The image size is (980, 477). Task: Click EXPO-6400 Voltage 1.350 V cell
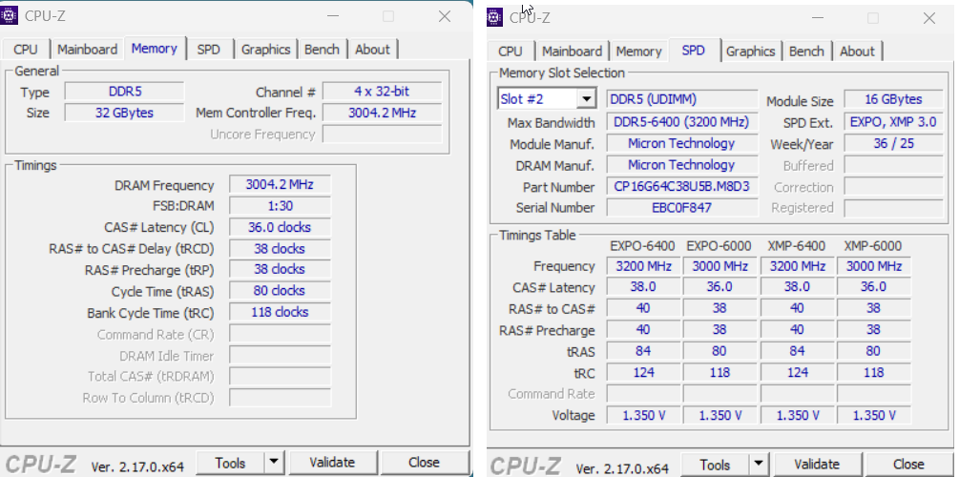pyautogui.click(x=643, y=415)
